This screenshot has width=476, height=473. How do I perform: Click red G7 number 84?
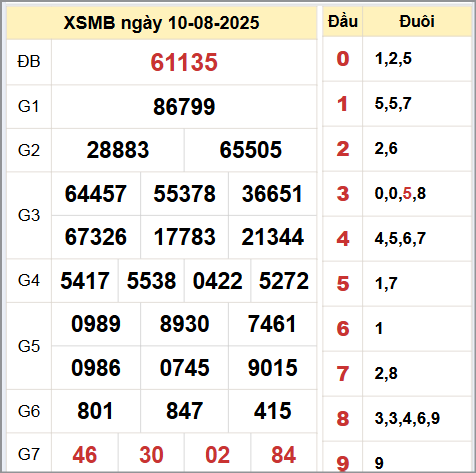click(284, 455)
